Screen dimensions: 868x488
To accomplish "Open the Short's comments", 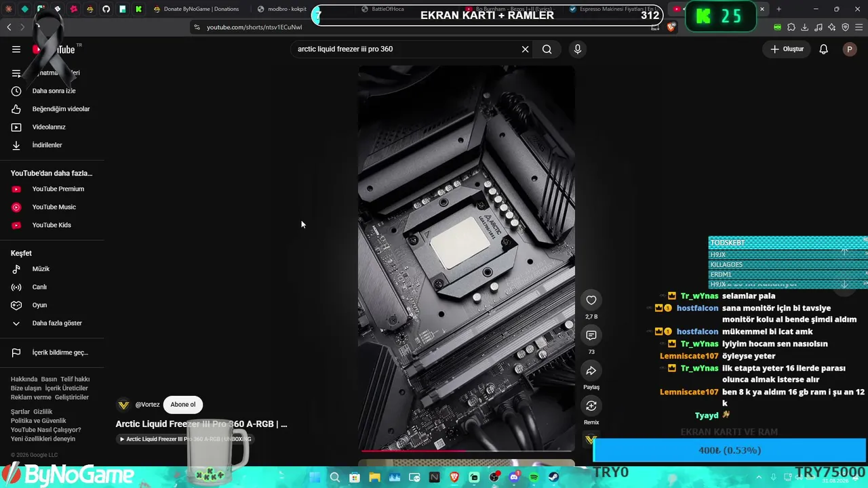I will (591, 335).
